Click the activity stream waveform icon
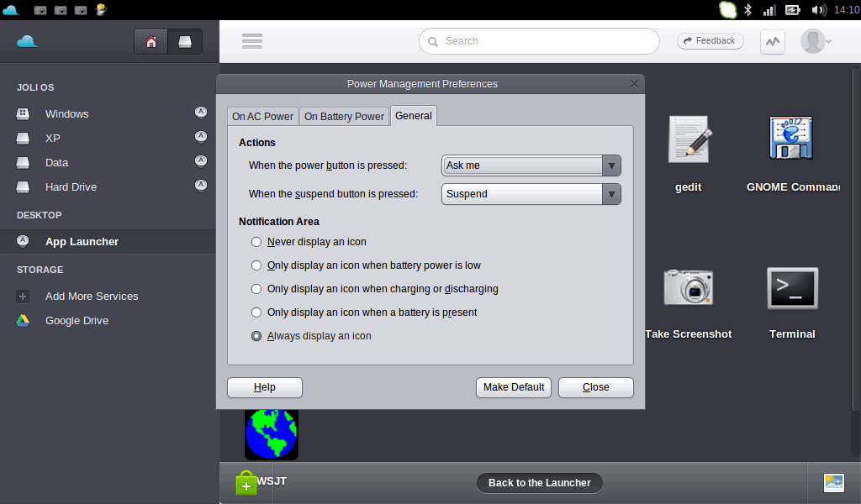 click(x=772, y=42)
